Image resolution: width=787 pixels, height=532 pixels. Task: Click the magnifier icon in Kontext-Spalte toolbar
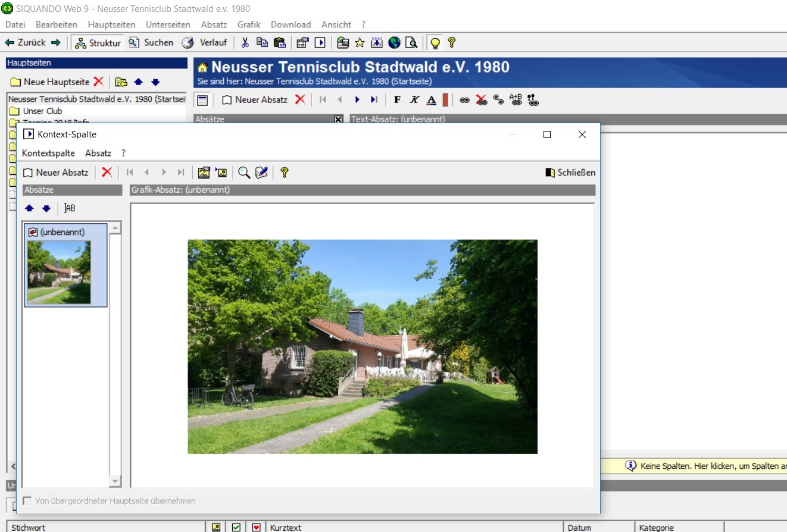(x=243, y=173)
